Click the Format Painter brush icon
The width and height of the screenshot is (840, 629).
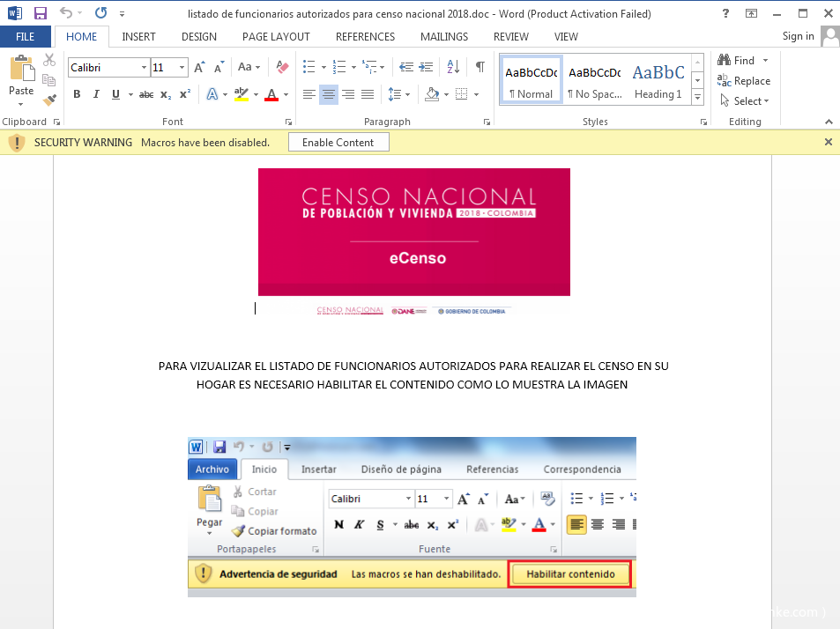coord(49,100)
